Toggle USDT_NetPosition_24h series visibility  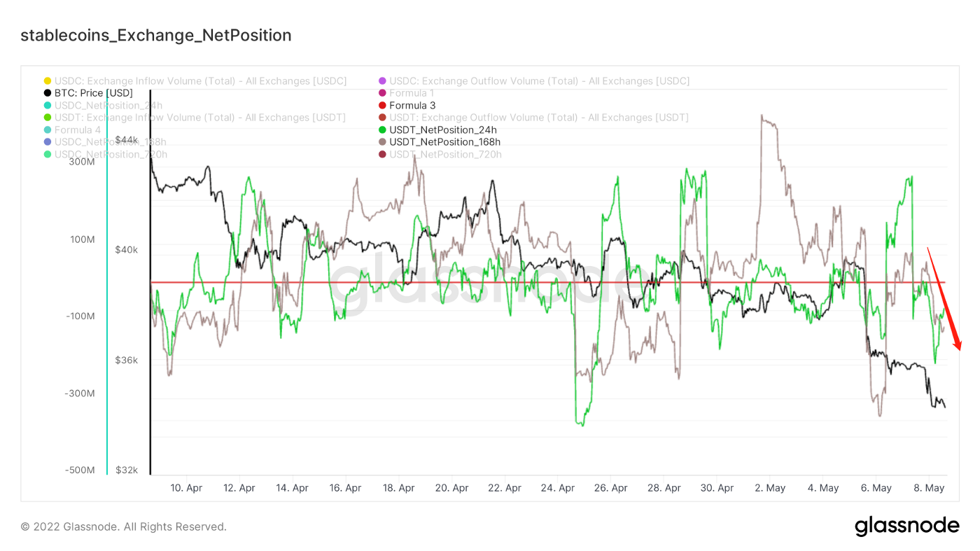tap(443, 130)
